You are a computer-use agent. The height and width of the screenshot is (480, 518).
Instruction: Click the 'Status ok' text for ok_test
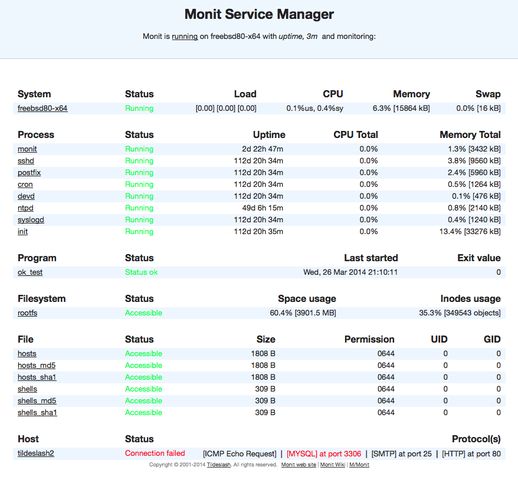pyautogui.click(x=141, y=272)
